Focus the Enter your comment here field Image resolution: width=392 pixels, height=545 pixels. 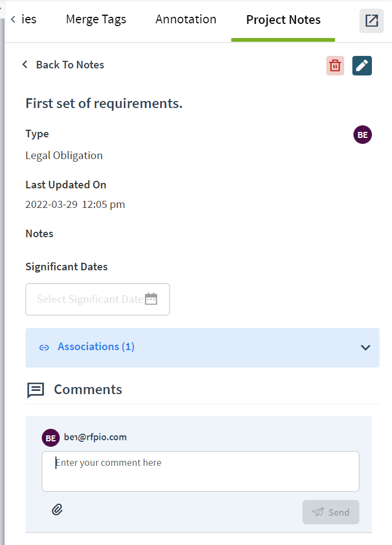[200, 471]
